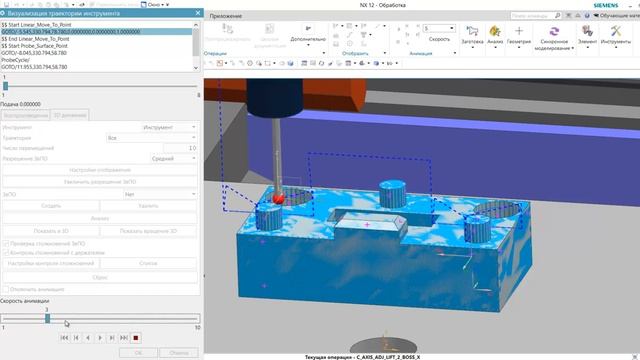This screenshot has width=640, height=360.
Task: Select the ProbeCycle/ line
Action: tap(16, 60)
